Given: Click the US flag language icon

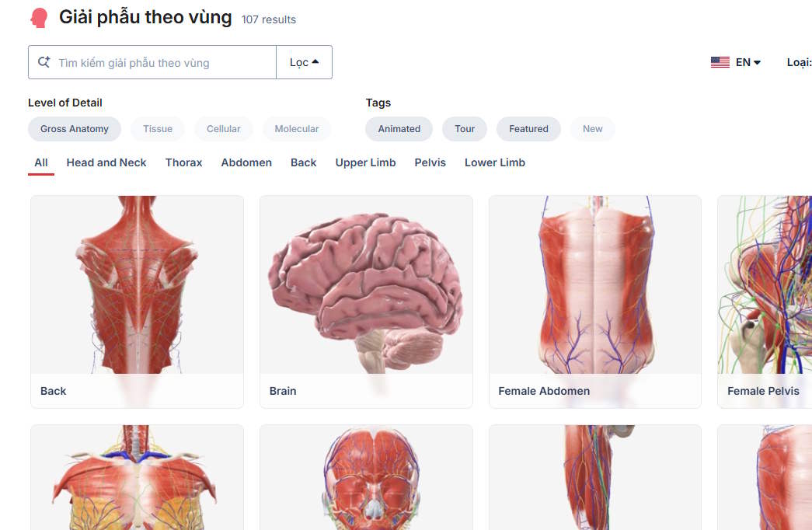Looking at the screenshot, I should [720, 61].
